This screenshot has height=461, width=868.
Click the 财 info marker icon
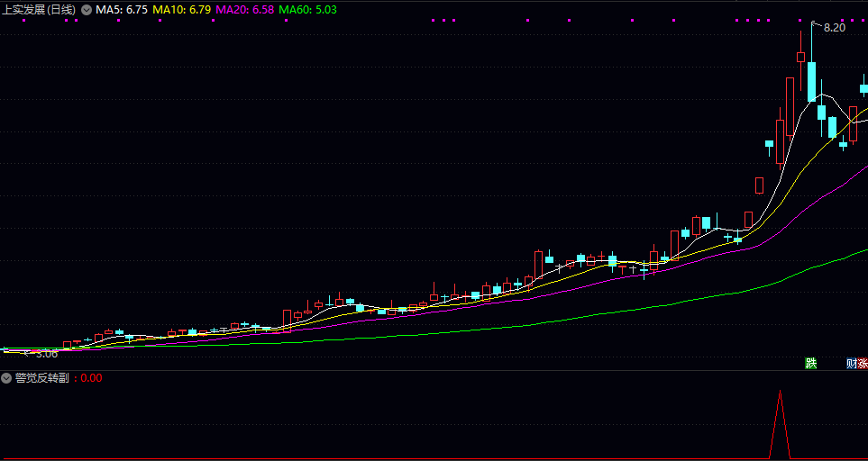coord(852,364)
